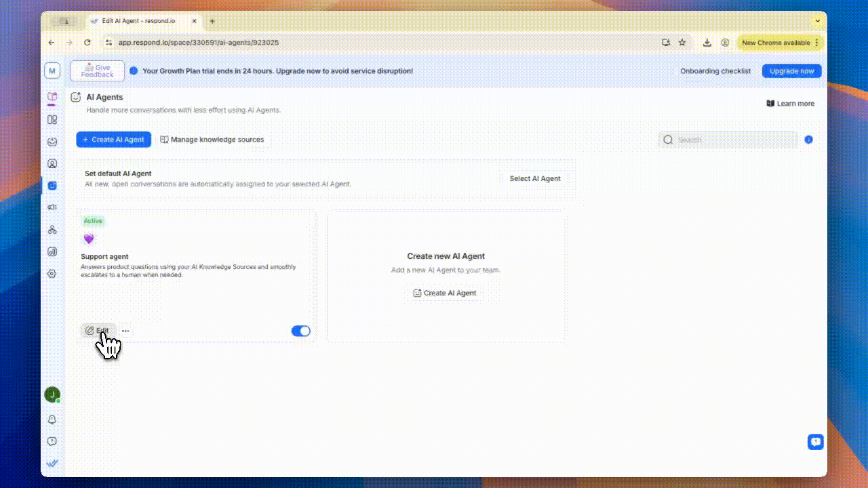Open the workspace switcher labeled M
The height and width of the screenshot is (488, 868).
52,70
